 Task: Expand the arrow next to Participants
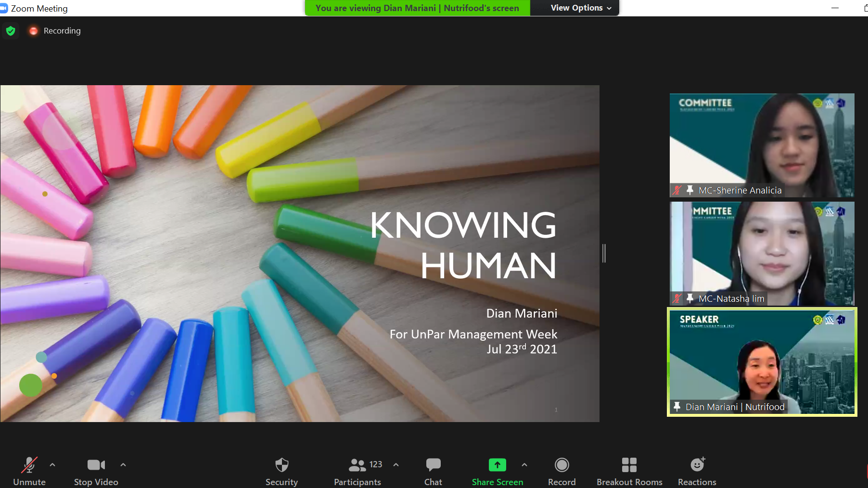pyautogui.click(x=396, y=465)
